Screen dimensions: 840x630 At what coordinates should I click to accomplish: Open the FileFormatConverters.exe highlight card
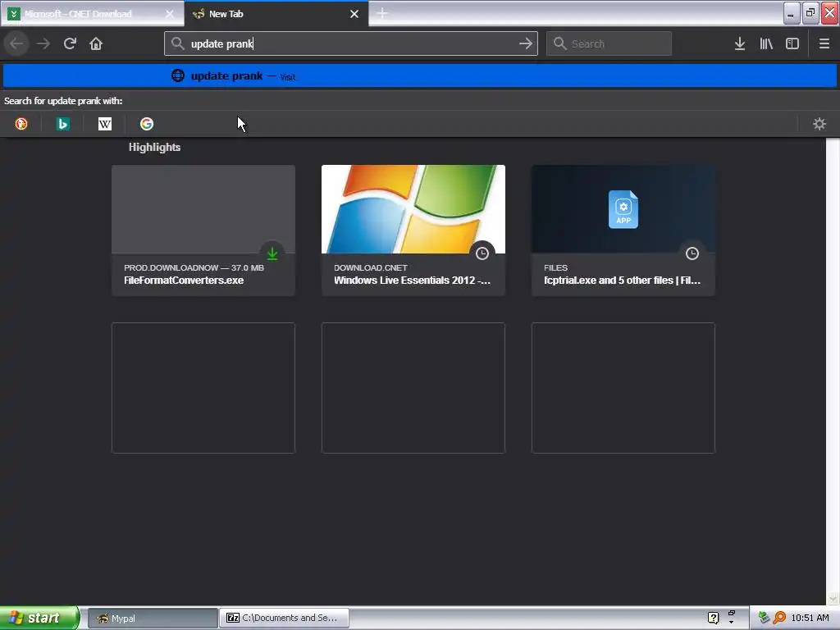[203, 231]
